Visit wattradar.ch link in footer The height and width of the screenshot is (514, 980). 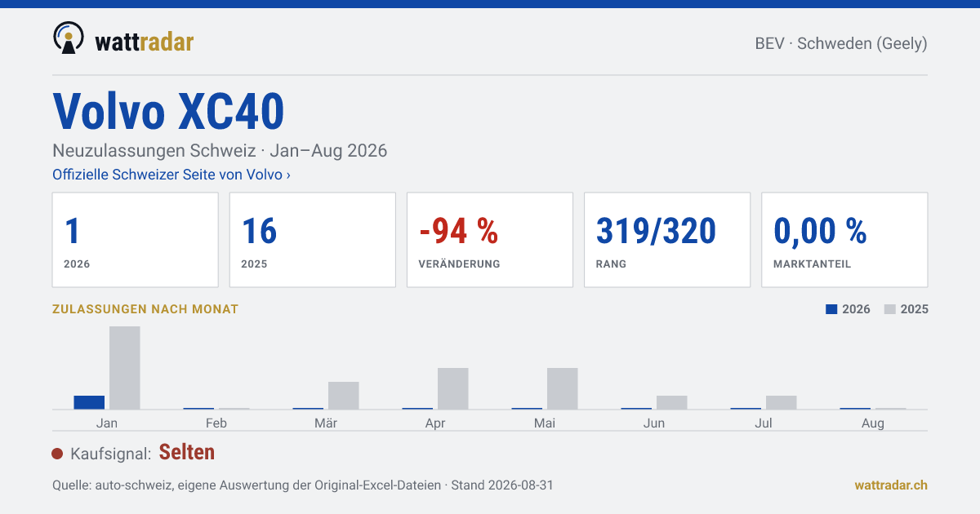coord(891,485)
